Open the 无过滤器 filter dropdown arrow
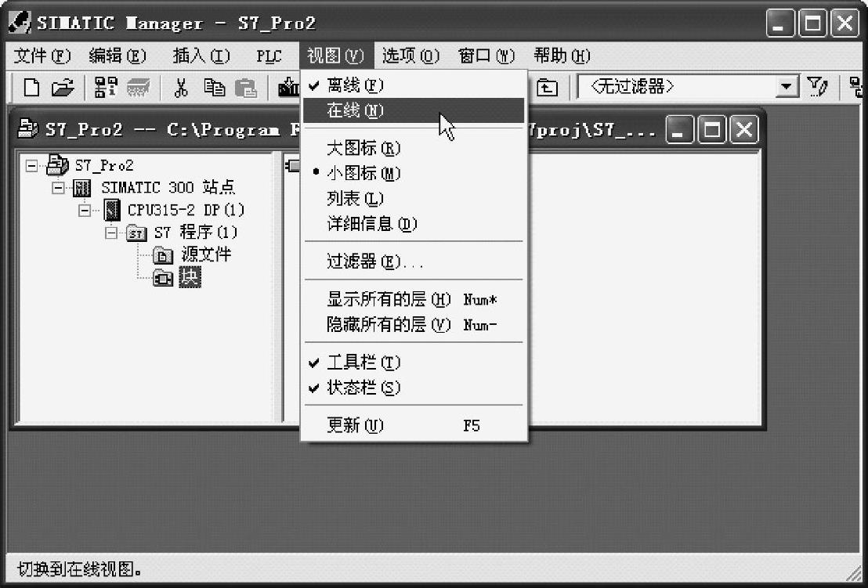 pos(786,87)
